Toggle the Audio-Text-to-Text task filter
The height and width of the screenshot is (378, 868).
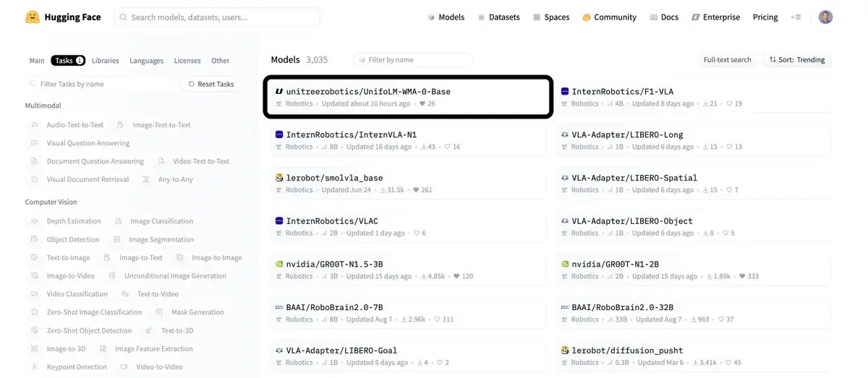[x=67, y=125]
